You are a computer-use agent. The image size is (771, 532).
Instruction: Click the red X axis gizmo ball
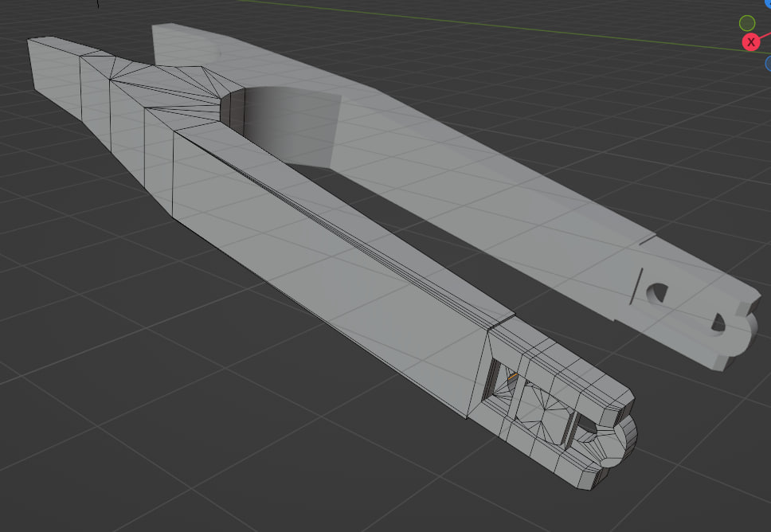point(751,42)
